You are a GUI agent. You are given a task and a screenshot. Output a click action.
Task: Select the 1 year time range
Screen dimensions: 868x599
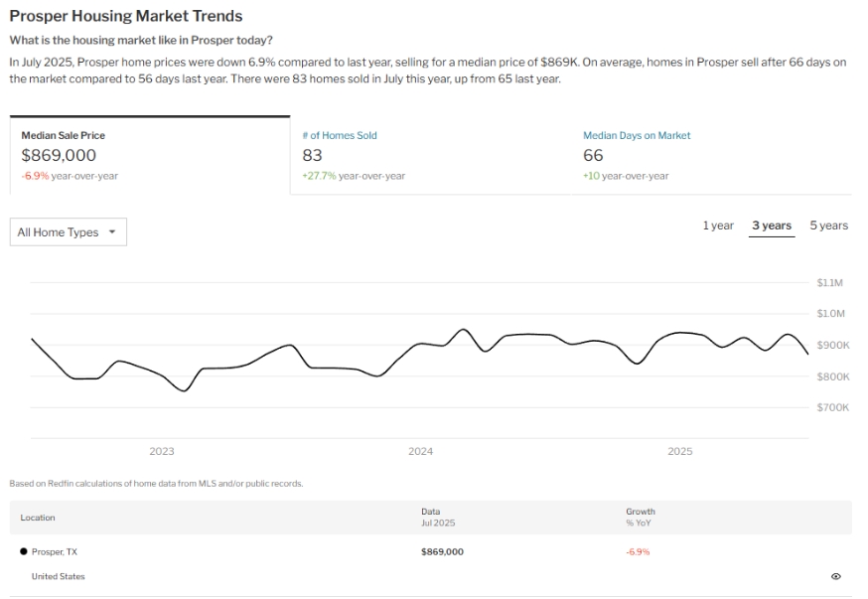[718, 225]
